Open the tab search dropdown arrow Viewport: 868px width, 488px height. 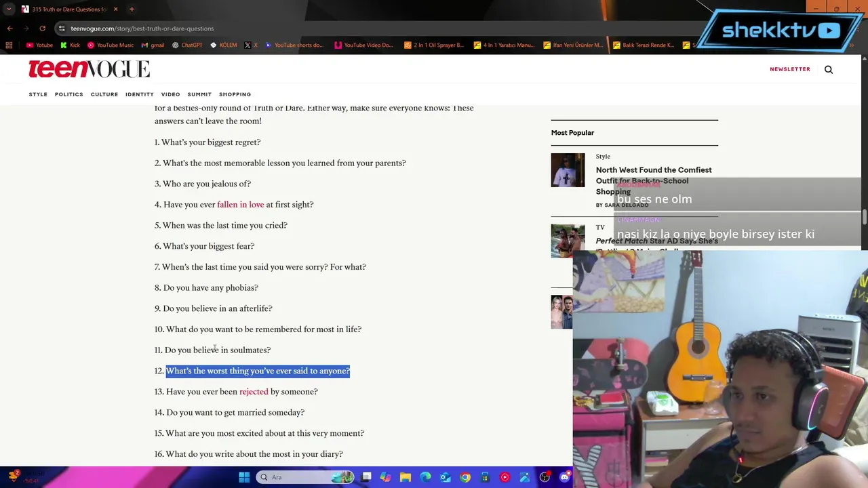point(9,9)
